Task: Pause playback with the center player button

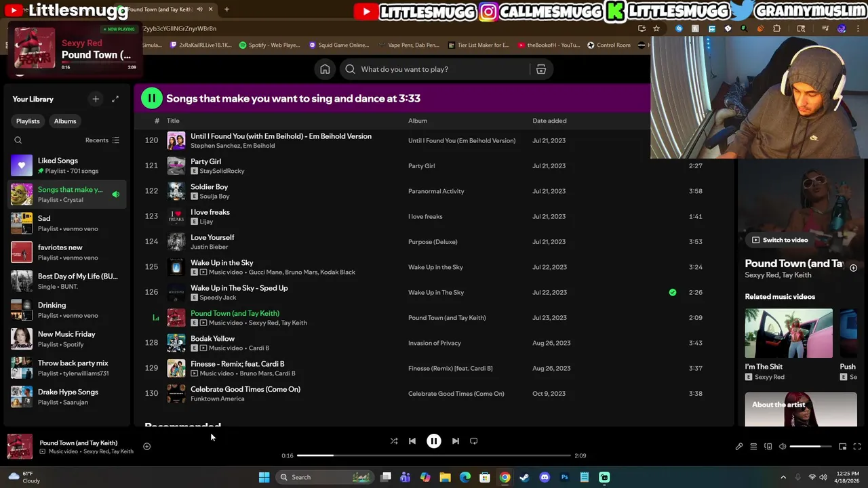Action: pos(434,441)
